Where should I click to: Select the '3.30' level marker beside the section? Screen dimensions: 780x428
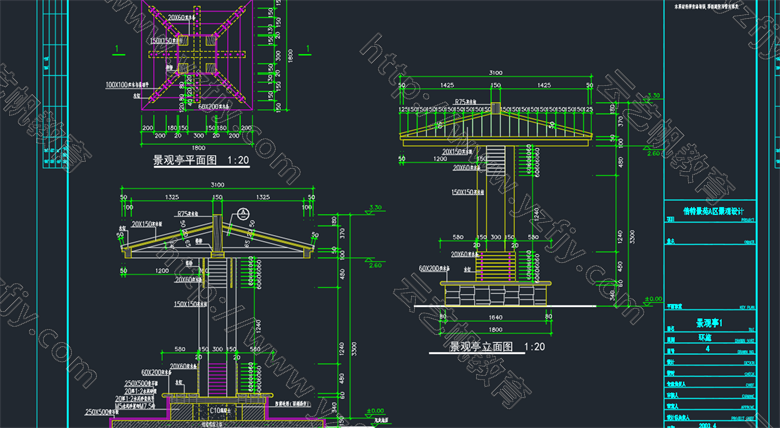click(376, 208)
